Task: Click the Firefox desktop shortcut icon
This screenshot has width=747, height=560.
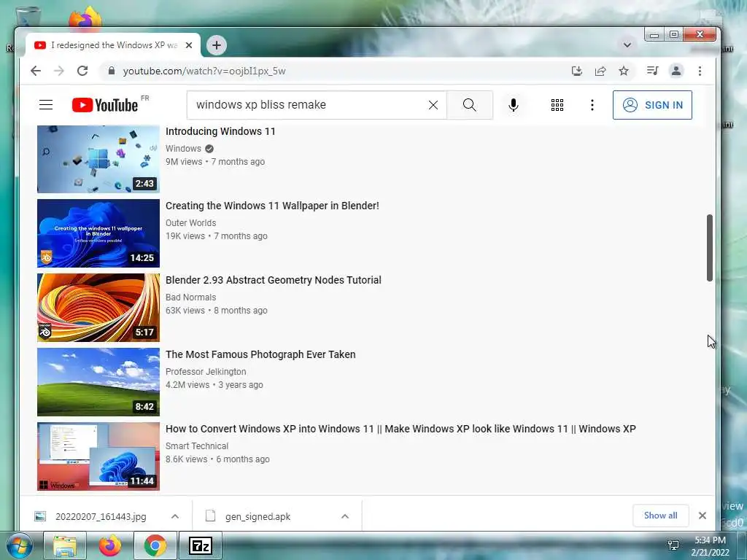Action: point(85,17)
